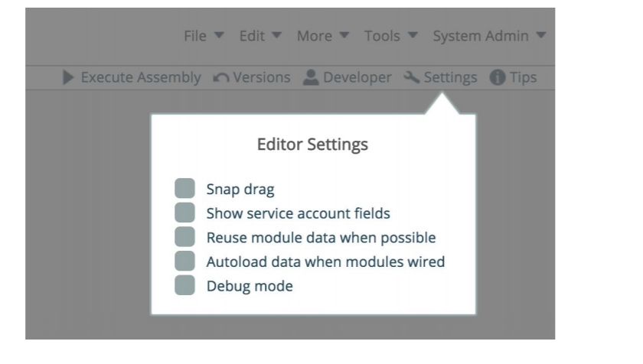643x364 pixels.
Task: Click the Developer toolbar label
Action: pos(357,77)
